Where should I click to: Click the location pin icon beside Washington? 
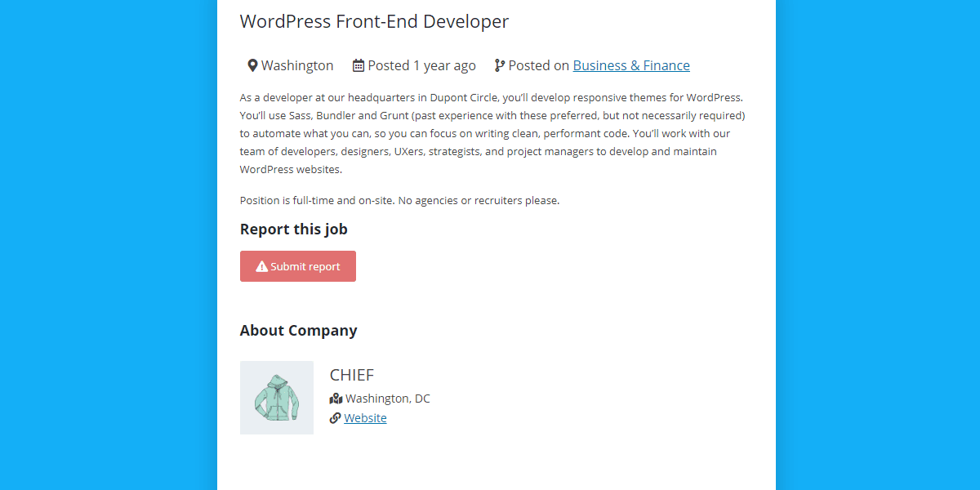[x=252, y=65]
